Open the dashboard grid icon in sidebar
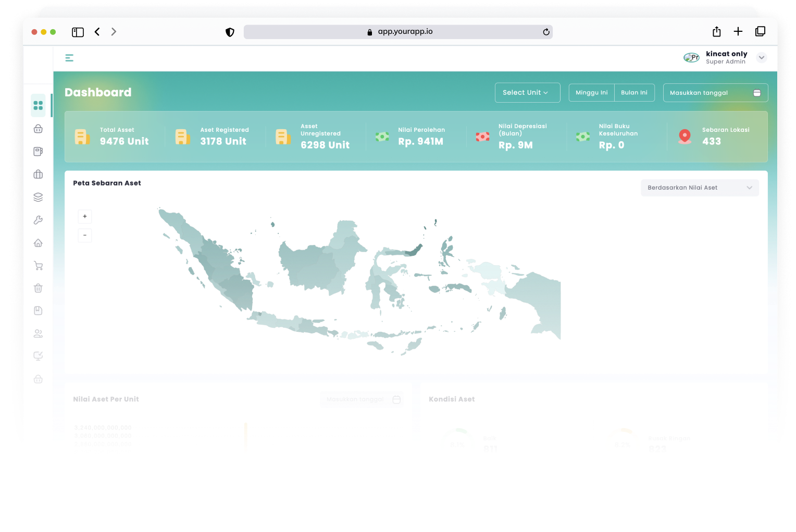The height and width of the screenshot is (532, 796). pos(38,105)
